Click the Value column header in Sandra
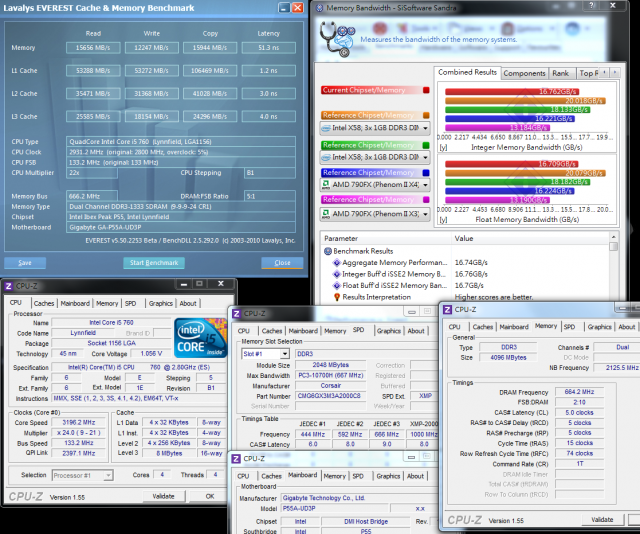640x534 pixels. [x=531, y=238]
